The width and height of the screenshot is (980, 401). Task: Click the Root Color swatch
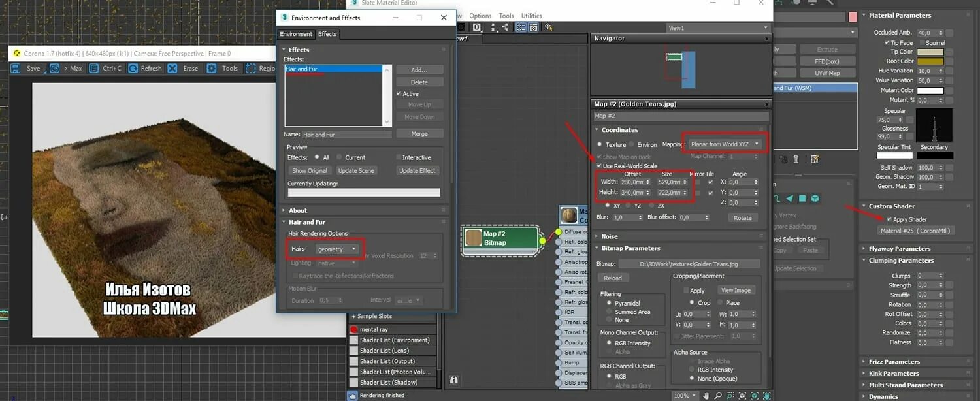[x=931, y=61]
